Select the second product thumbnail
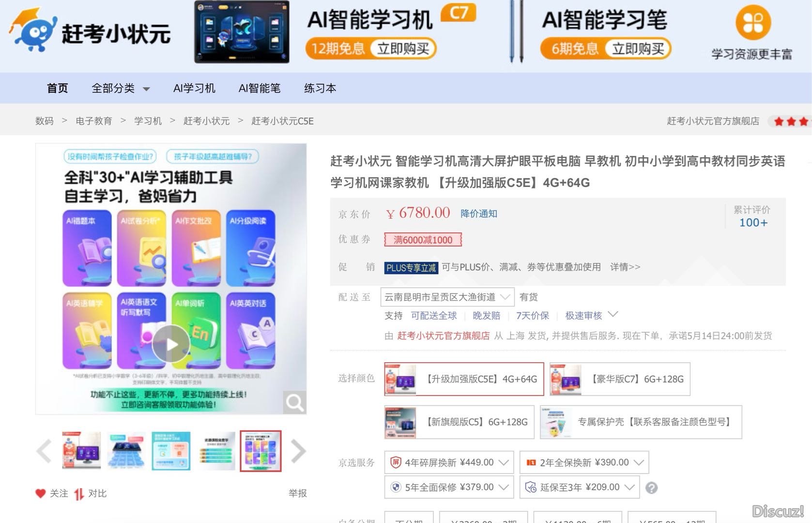This screenshot has width=812, height=523. (126, 451)
